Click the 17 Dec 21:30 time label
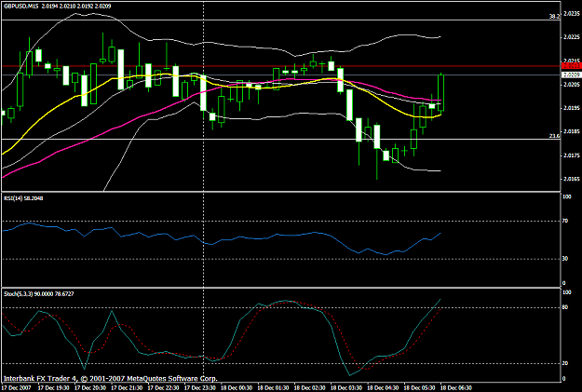The width and height of the screenshot is (582, 392). 127,388
